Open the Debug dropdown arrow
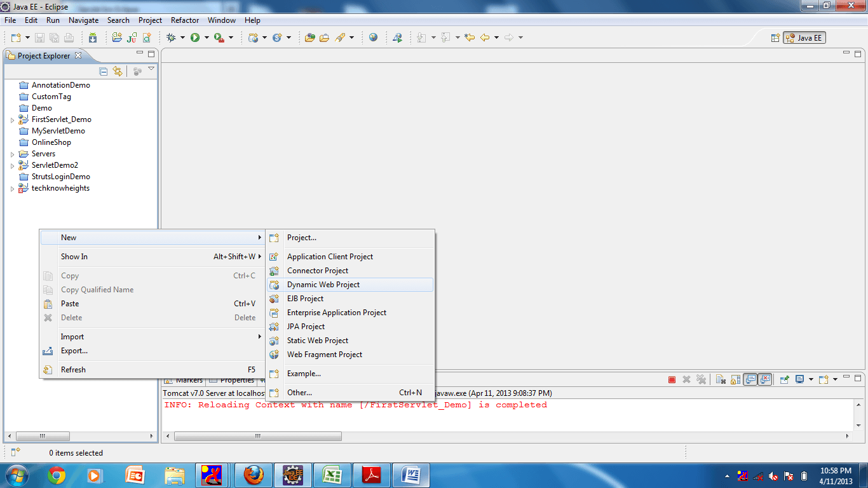Screen dimensions: 868x488 click(182, 37)
